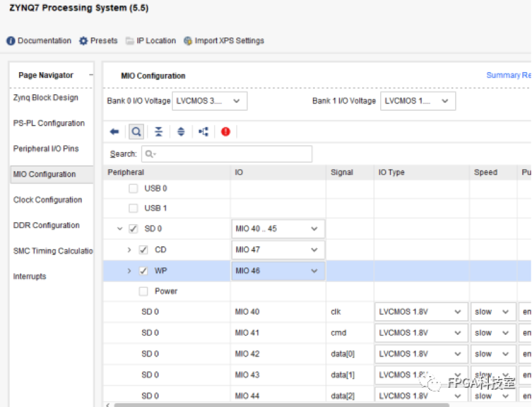The image size is (532, 407).
Task: Disable the SD 0 checkbox
Action: pyautogui.click(x=133, y=228)
